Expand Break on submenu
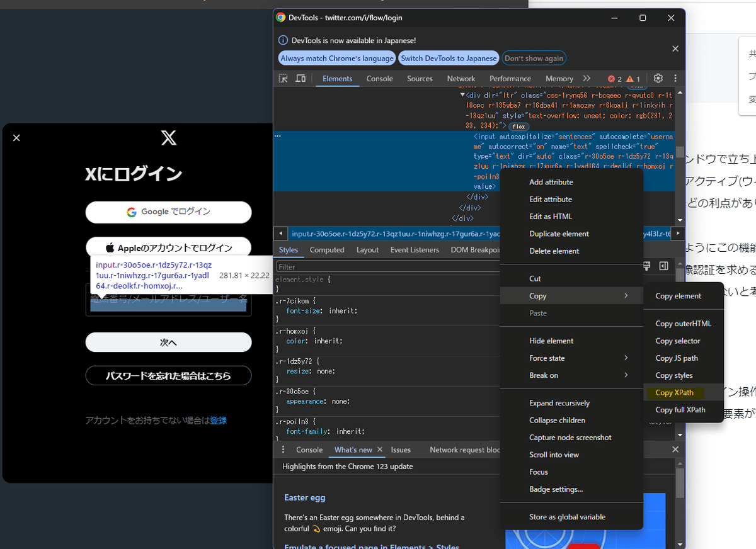The image size is (756, 549). click(x=571, y=375)
